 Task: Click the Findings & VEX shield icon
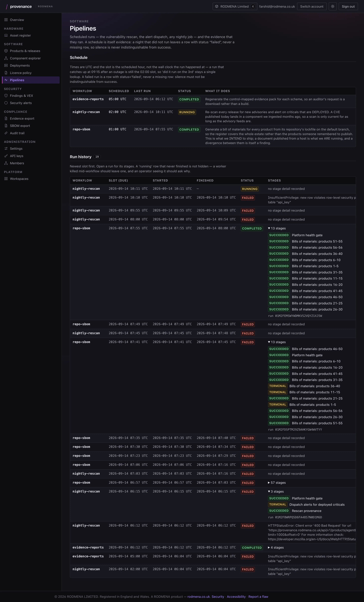(x=6, y=96)
